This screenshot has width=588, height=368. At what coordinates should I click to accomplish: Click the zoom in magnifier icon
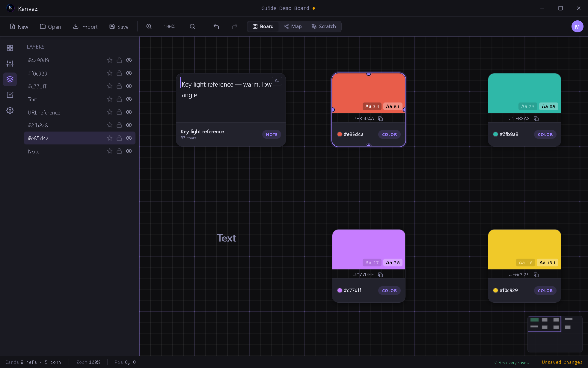[x=149, y=26]
